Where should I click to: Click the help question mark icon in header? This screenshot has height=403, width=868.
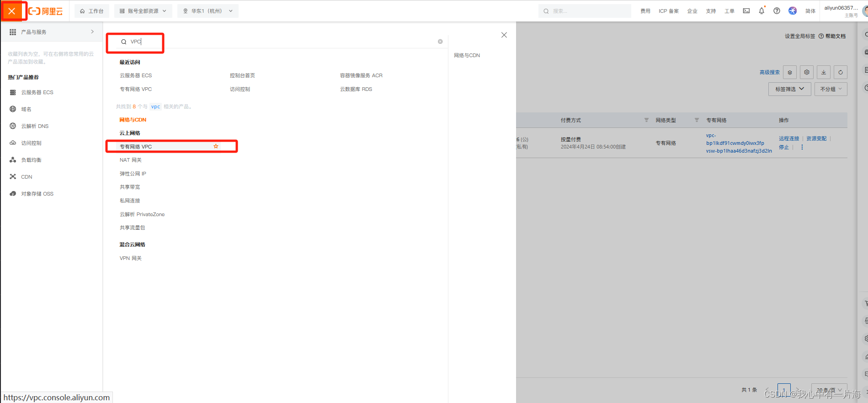[777, 11]
